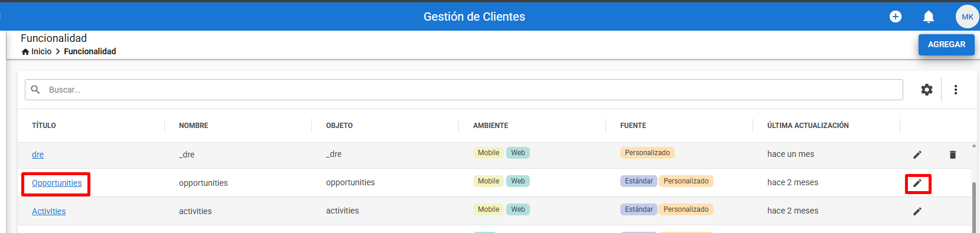Click Personalizado tag in Opportunities row
The height and width of the screenshot is (233, 980).
coord(686,181)
